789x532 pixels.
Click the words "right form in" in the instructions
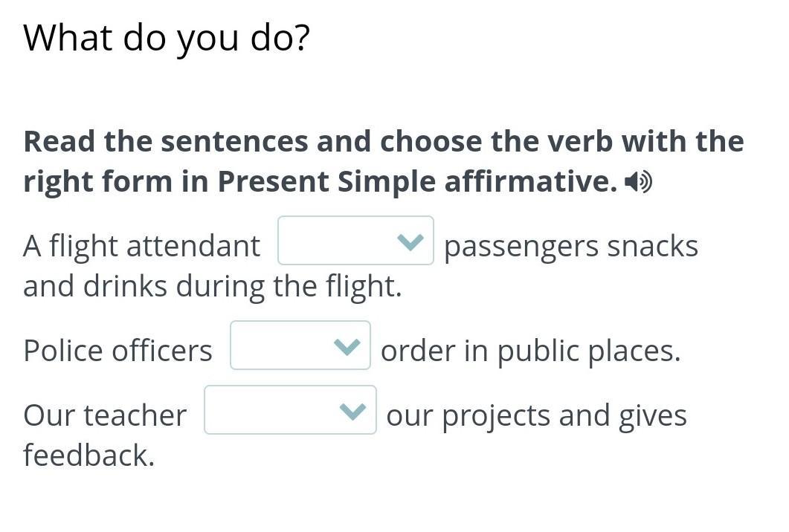[x=116, y=181]
